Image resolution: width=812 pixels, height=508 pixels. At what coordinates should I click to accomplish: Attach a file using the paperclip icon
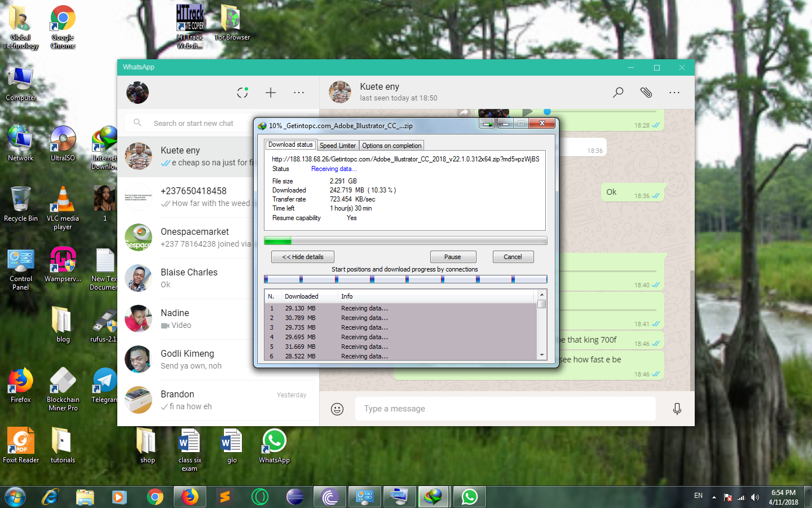646,93
